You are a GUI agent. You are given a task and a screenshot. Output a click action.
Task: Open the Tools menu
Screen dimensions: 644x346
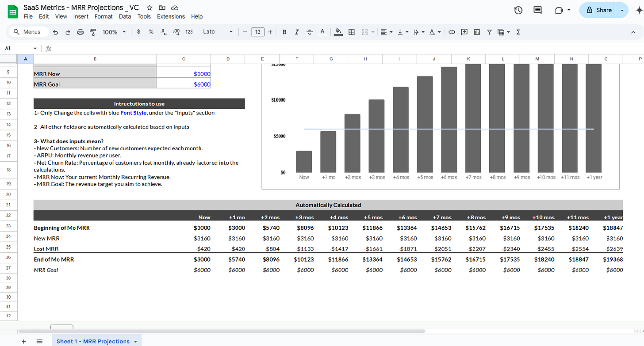(144, 16)
